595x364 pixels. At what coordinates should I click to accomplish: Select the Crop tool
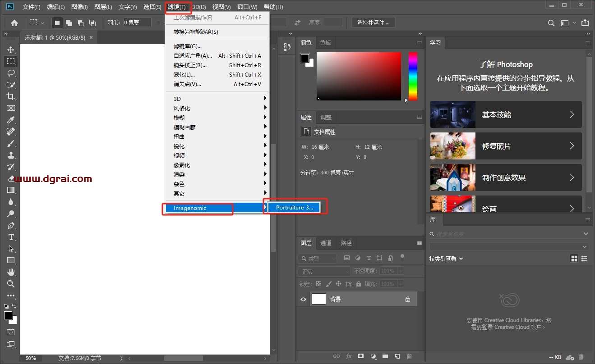click(x=11, y=96)
